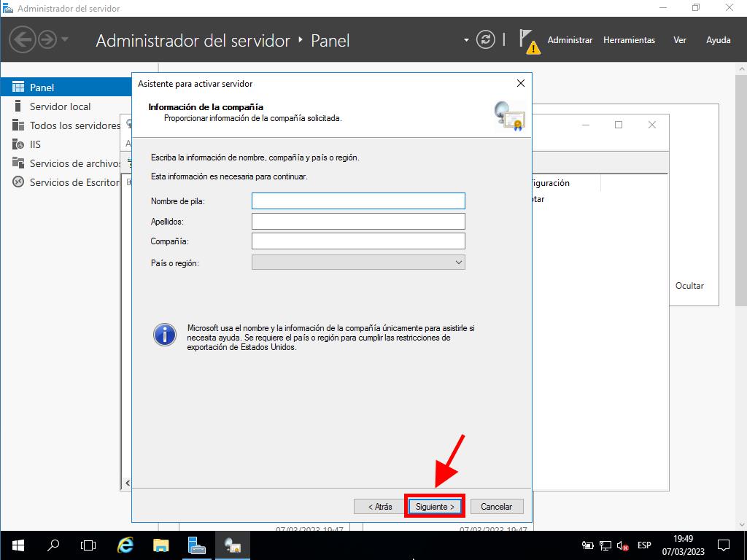The width and height of the screenshot is (747, 560).
Task: Select Servidor local in the sidebar
Action: pos(60,106)
